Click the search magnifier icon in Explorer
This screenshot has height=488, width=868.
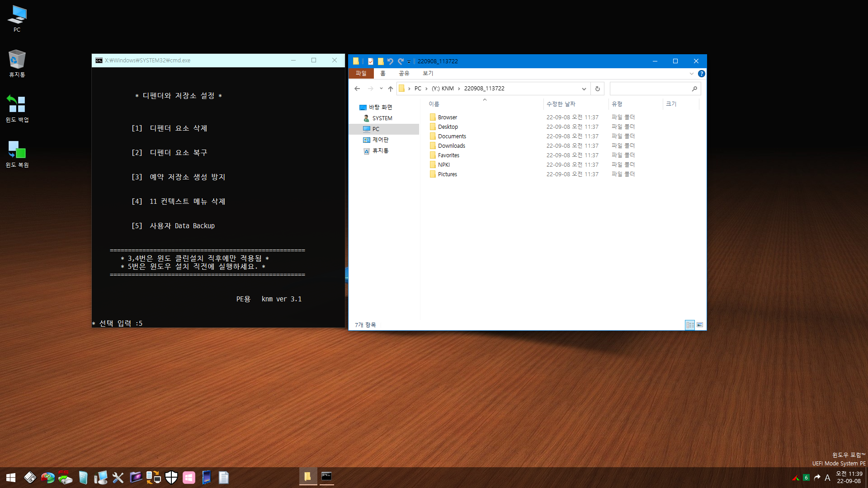(x=694, y=89)
